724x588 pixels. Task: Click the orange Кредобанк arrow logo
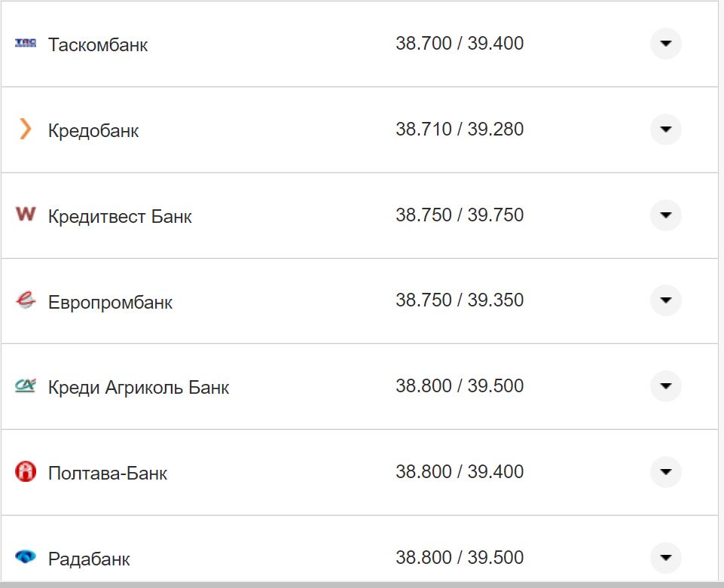tap(25, 129)
